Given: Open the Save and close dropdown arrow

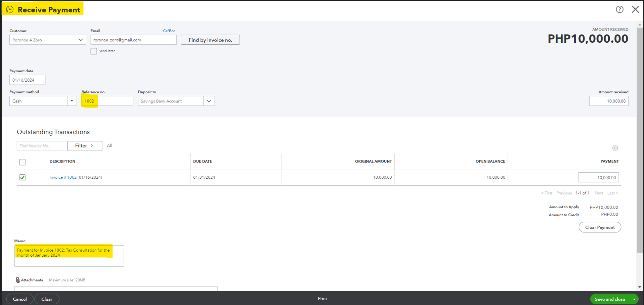Looking at the screenshot, I should click(x=634, y=299).
